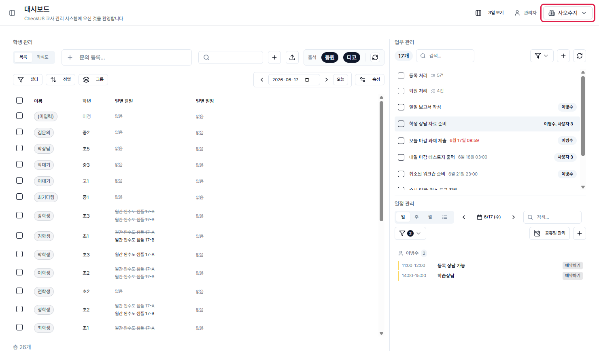Check the 이대기 student row
599x364 pixels.
pos(19,180)
